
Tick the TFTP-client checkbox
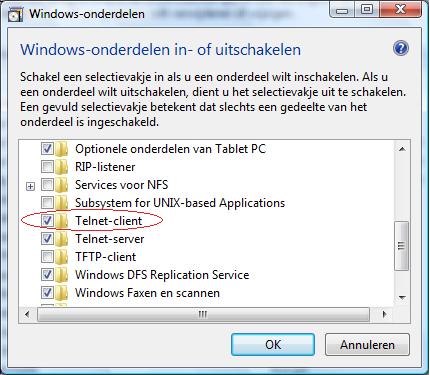[47, 256]
